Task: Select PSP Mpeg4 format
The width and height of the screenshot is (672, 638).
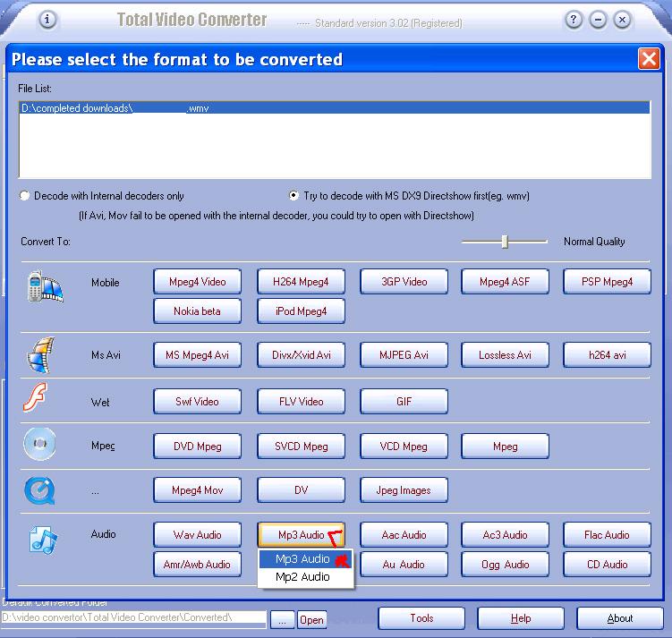Action: click(x=607, y=282)
